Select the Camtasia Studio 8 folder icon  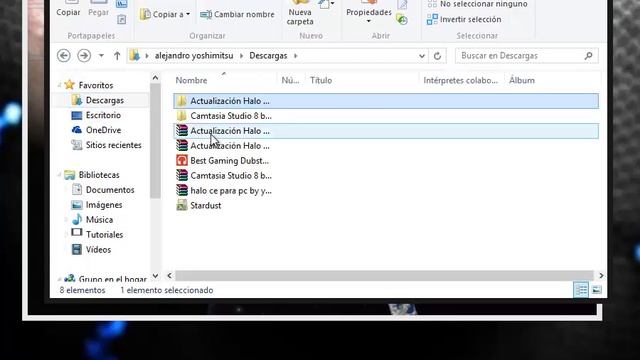click(182, 116)
